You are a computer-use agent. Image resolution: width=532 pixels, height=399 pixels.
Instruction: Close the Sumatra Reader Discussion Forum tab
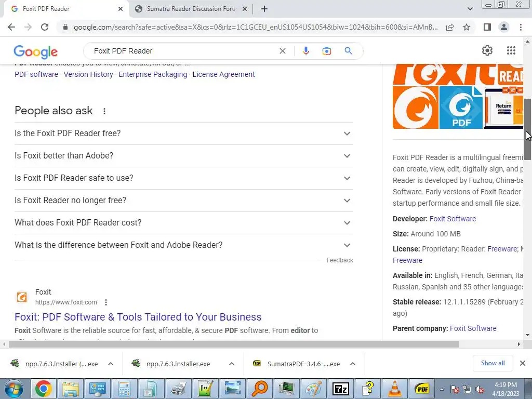click(245, 9)
